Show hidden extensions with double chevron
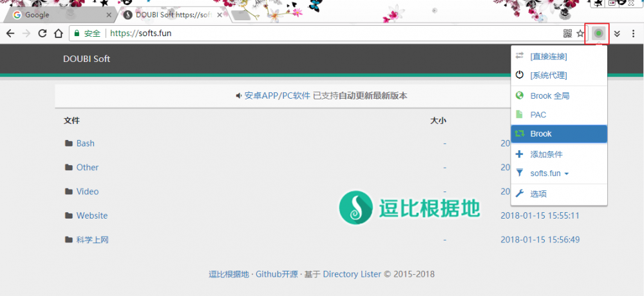This screenshot has height=296, width=644. 617,34
